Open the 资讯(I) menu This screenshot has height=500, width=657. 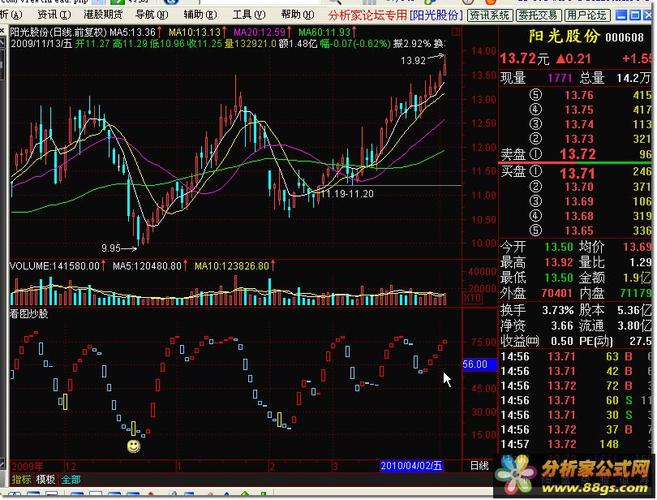(54, 15)
